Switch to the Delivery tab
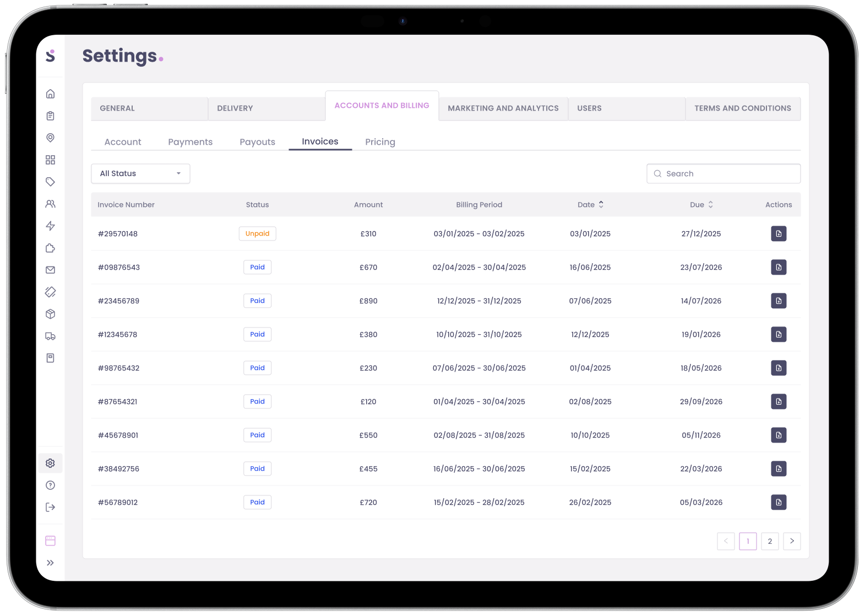Screen dimensions: 865x616 click(266, 108)
